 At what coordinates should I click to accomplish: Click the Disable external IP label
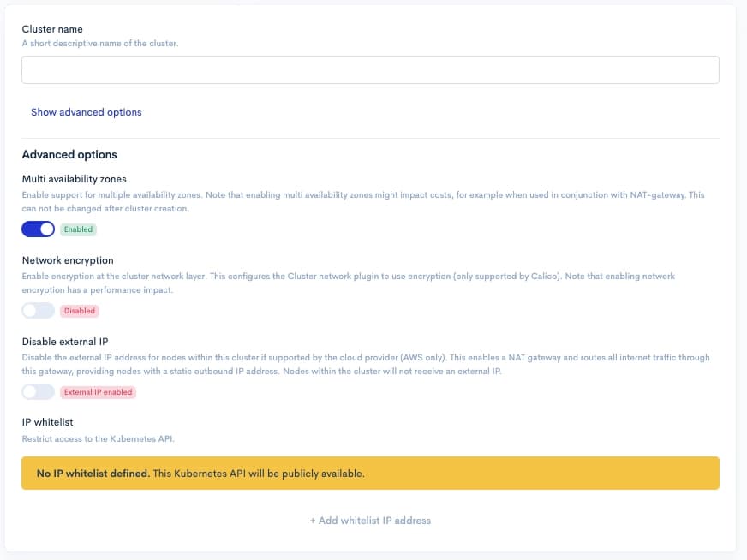tap(65, 342)
